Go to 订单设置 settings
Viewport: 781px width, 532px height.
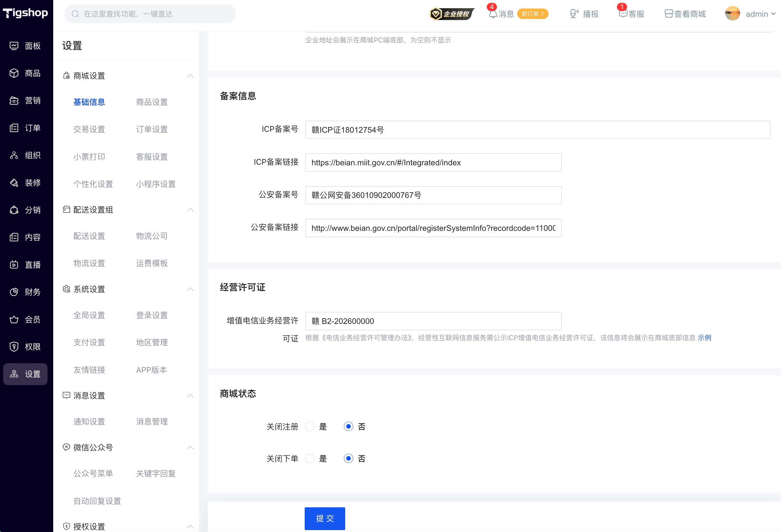(152, 129)
